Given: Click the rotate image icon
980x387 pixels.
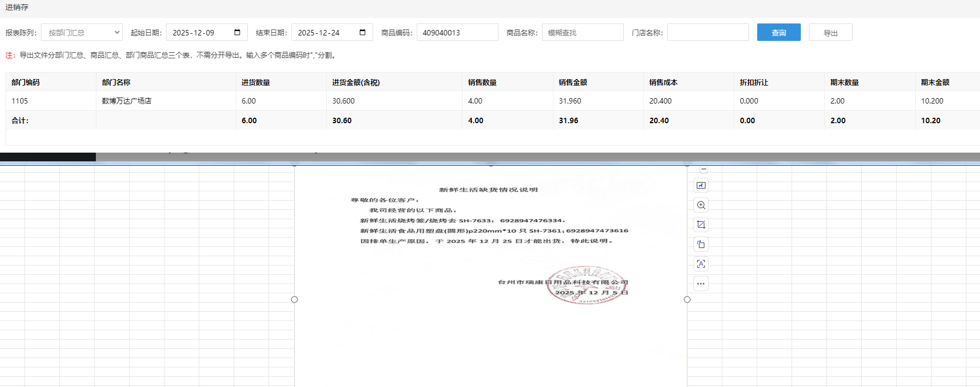Looking at the screenshot, I should point(701,244).
